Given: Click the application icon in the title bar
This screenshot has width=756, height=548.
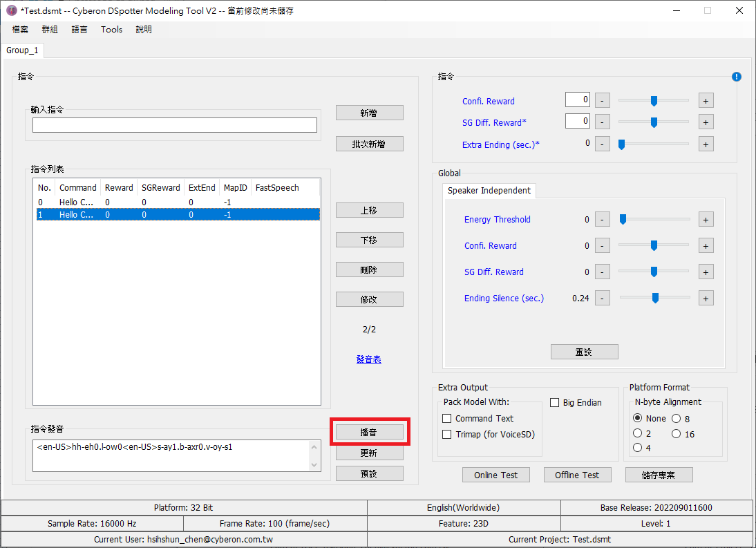Looking at the screenshot, I should 10,10.
